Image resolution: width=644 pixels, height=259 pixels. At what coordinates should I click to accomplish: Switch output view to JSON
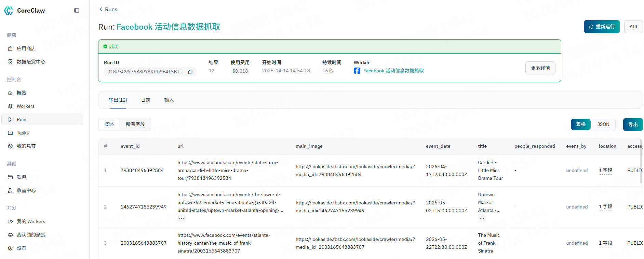click(x=603, y=125)
